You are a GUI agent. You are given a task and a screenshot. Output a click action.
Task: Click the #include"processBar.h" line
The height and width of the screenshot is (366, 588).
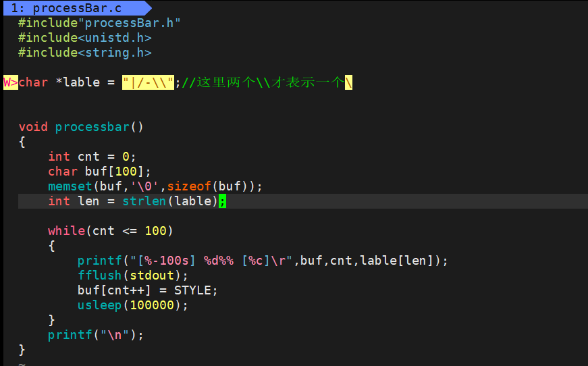99,23
